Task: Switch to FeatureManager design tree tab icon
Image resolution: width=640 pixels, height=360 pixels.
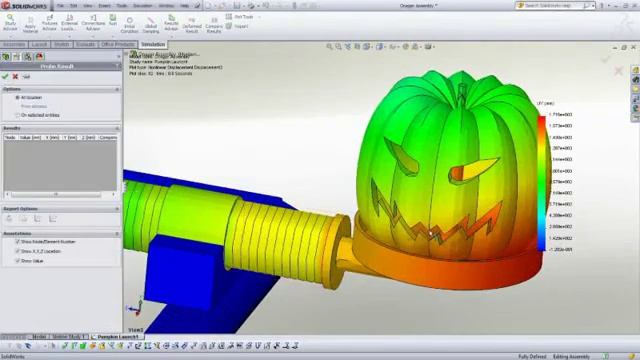Action: (6, 57)
